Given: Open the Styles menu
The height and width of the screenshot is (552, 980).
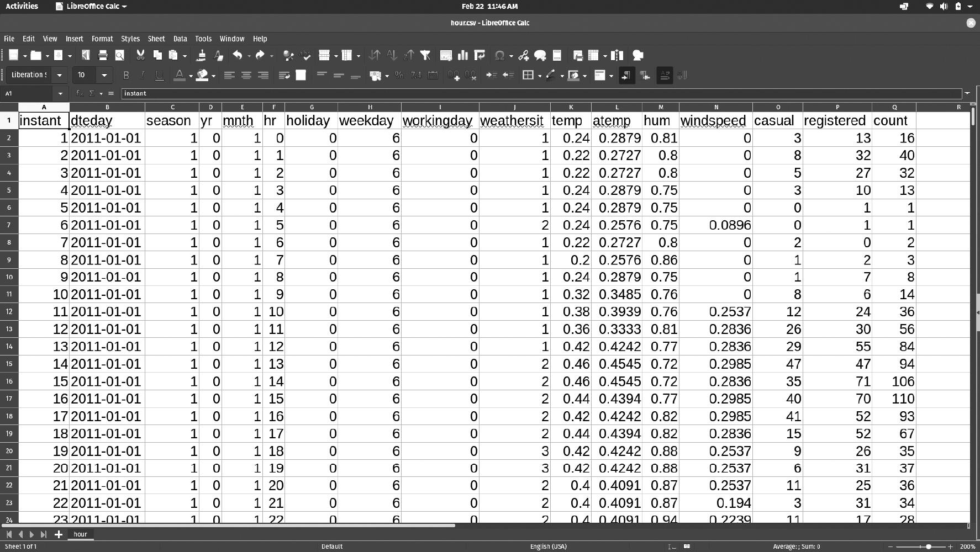Looking at the screenshot, I should pos(130,39).
